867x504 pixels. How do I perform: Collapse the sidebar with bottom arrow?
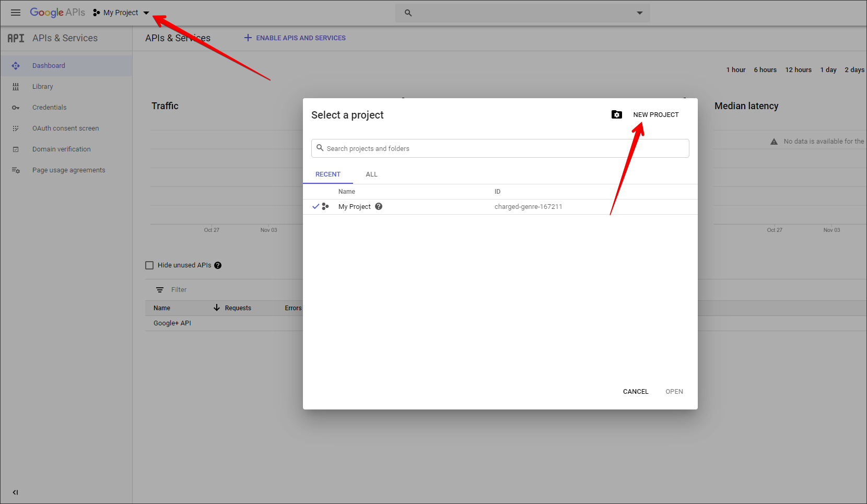(15, 492)
